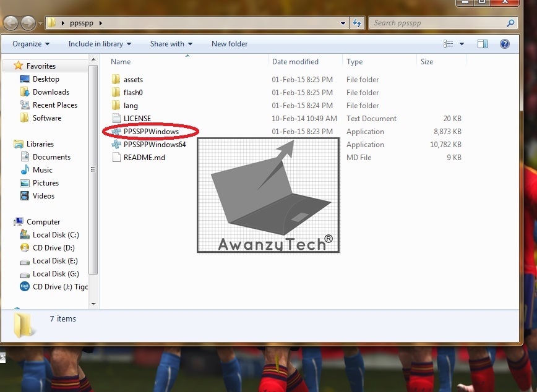The height and width of the screenshot is (392, 537).
Task: Sort by Date modified column header
Action: point(295,62)
